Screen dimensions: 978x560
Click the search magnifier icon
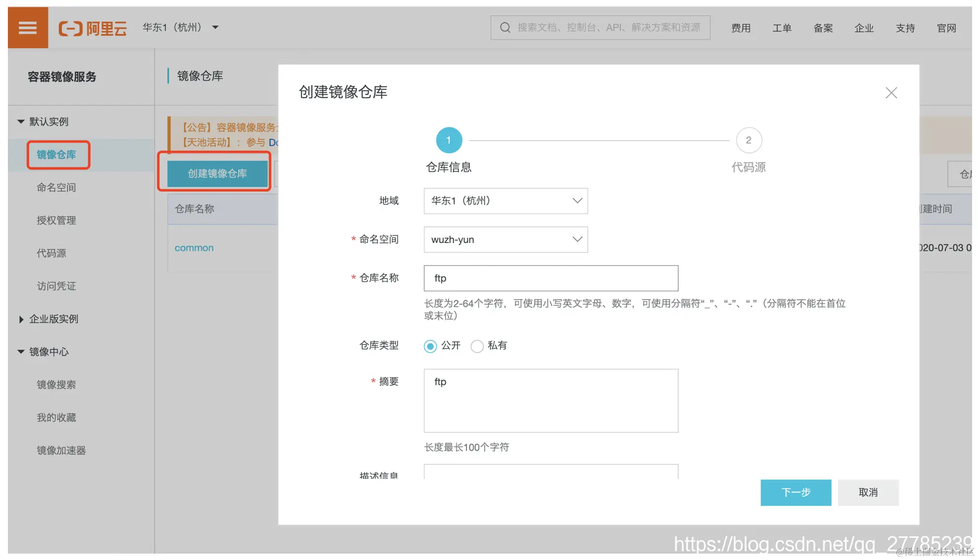click(x=505, y=27)
